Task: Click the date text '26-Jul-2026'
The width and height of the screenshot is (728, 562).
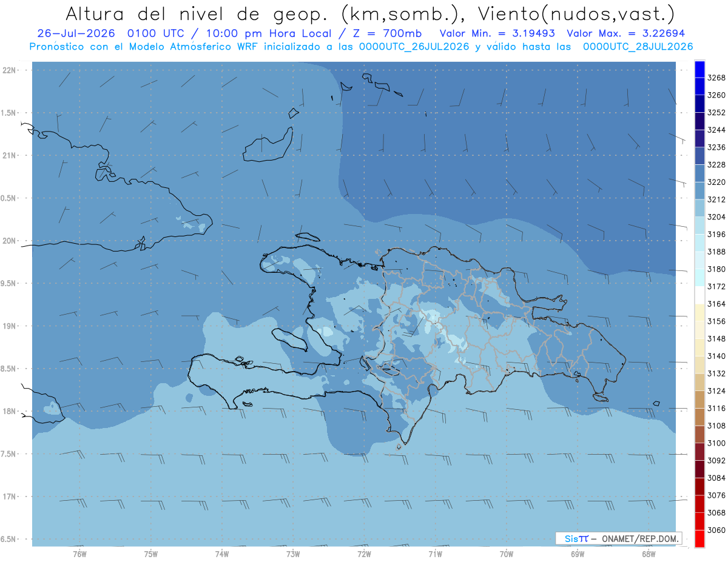Action: click(x=76, y=33)
